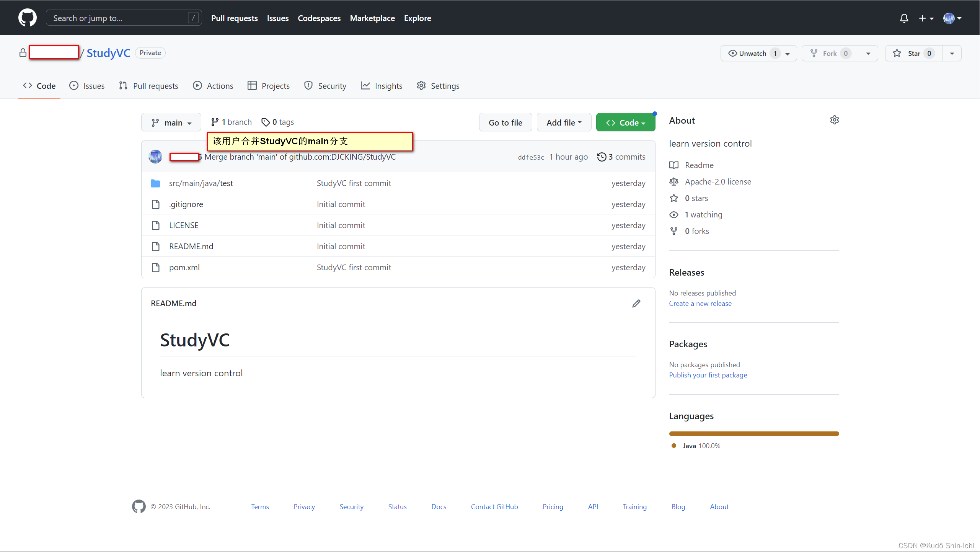Open the pom.xml file
The width and height of the screenshot is (980, 552).
184,268
